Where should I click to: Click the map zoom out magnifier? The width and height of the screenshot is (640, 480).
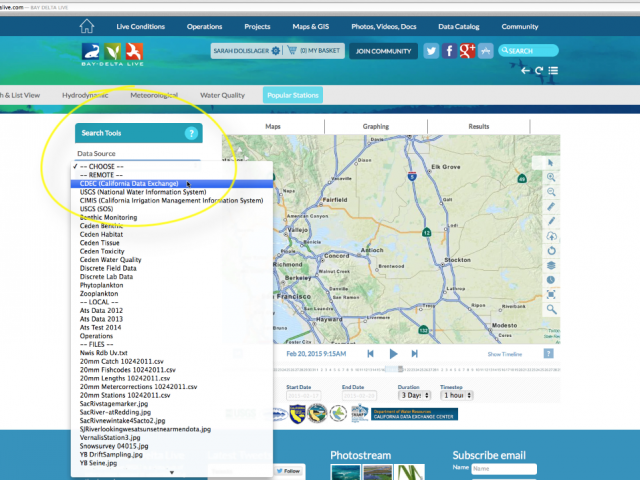point(551,192)
